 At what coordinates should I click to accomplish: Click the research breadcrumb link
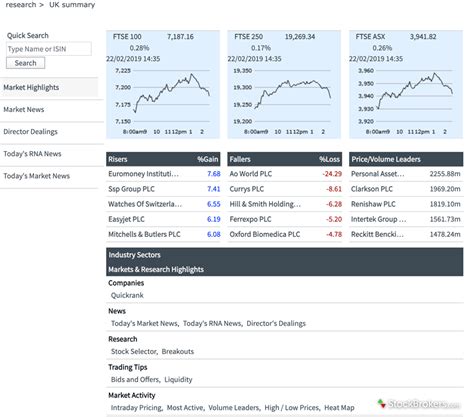21,5
